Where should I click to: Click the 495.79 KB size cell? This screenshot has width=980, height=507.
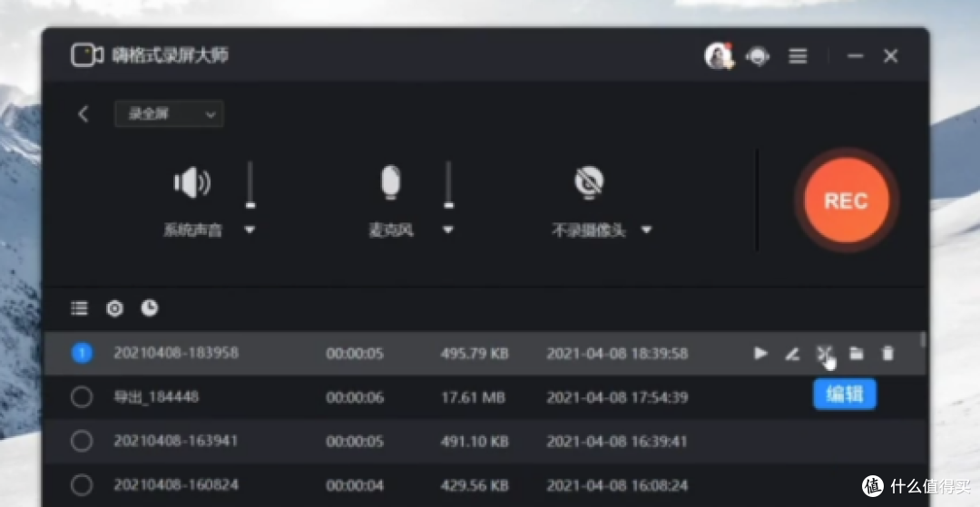pyautogui.click(x=475, y=354)
